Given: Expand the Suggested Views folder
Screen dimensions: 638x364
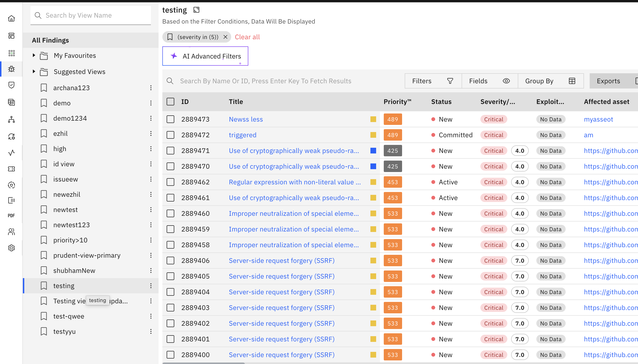Looking at the screenshot, I should click(x=34, y=72).
